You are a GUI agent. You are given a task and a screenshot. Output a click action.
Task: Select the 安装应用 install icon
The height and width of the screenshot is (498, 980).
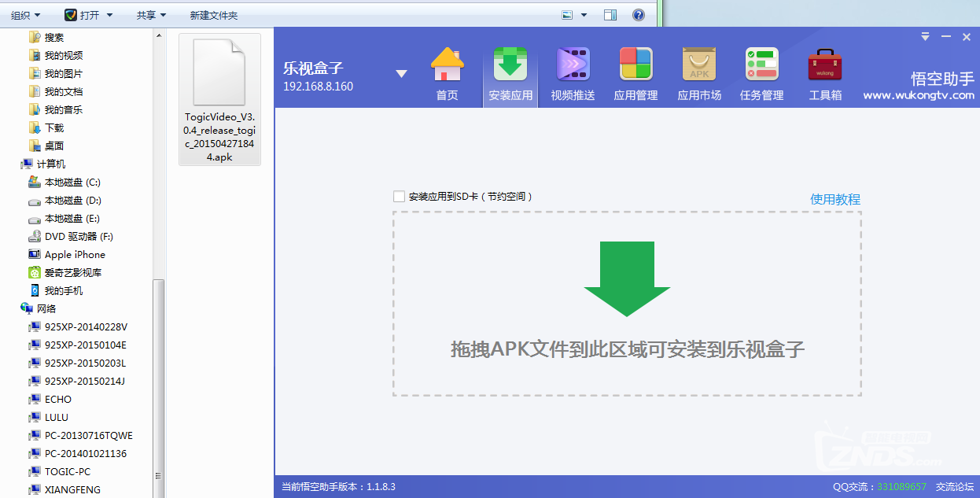pos(510,75)
